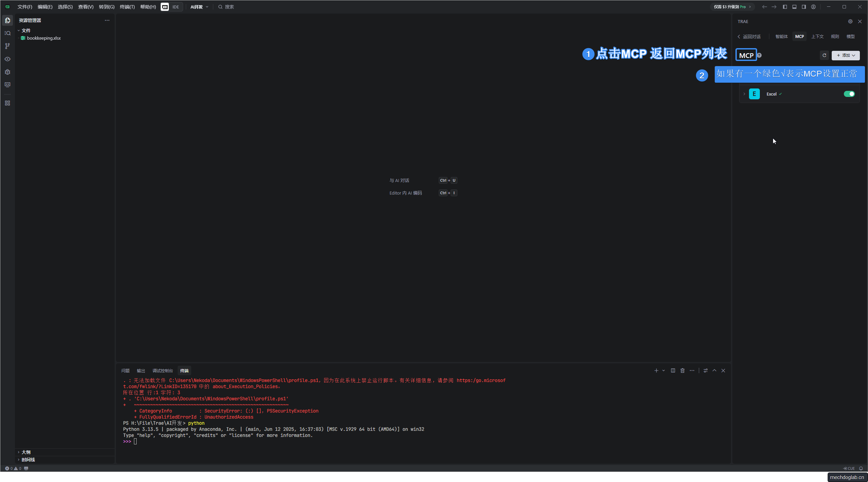Click the refresh MCP list icon
Viewport: 868px width, 482px height.
[x=824, y=55]
